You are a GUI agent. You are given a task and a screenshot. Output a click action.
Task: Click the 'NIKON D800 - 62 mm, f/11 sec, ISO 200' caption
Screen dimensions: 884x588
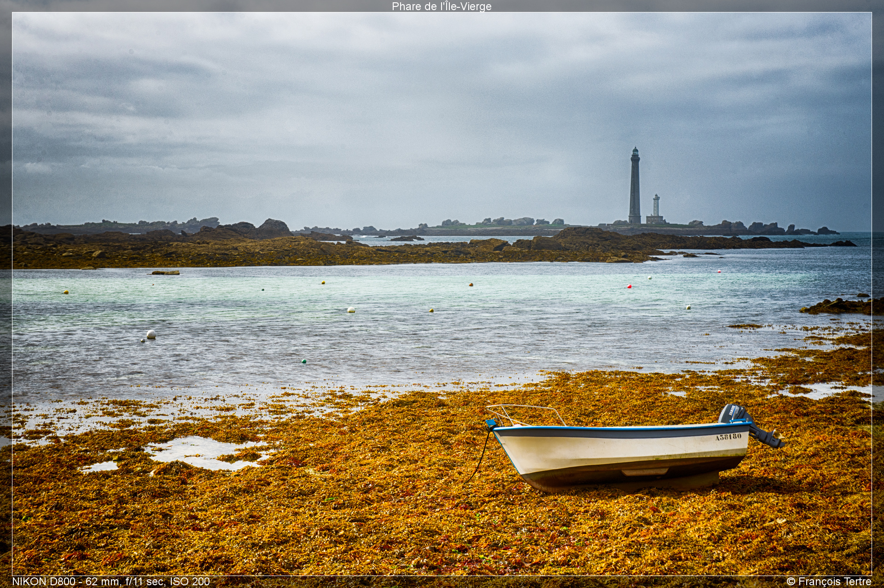[111, 582]
